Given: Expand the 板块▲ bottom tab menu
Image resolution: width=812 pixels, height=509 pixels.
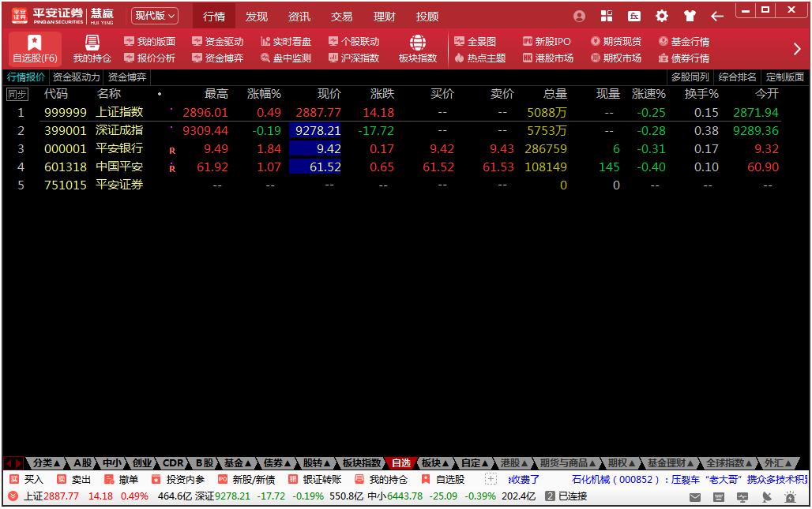Looking at the screenshot, I should tap(435, 463).
